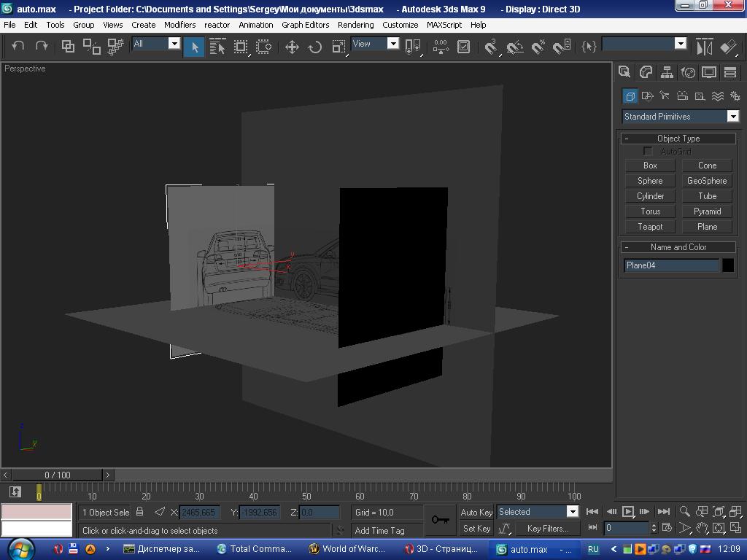Select the Move tool in toolbar
Screen dimensions: 747x560
click(292, 47)
